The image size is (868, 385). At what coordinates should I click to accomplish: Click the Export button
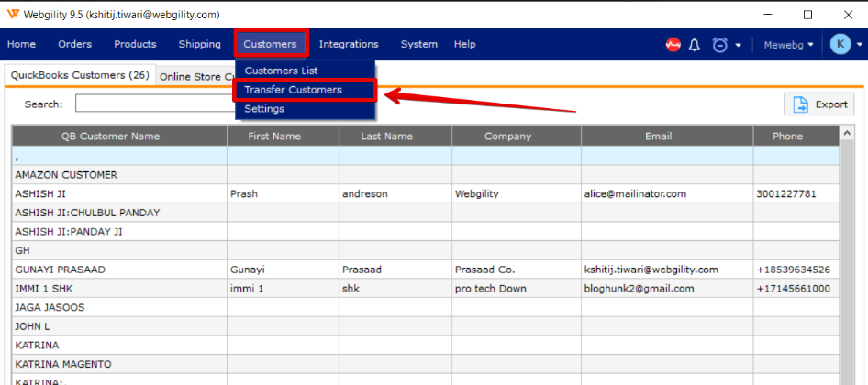pyautogui.click(x=818, y=104)
